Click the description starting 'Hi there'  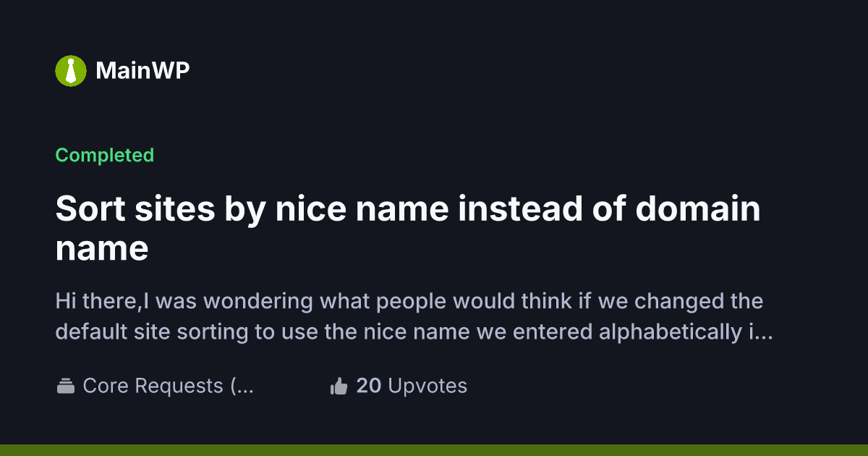click(409, 300)
